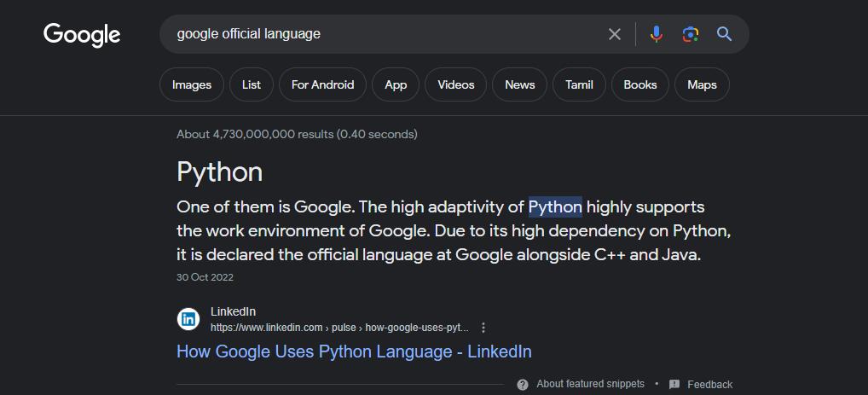Viewport: 868px width, 395px height.
Task: Open How Google Uses Python Language link
Action: pos(355,351)
